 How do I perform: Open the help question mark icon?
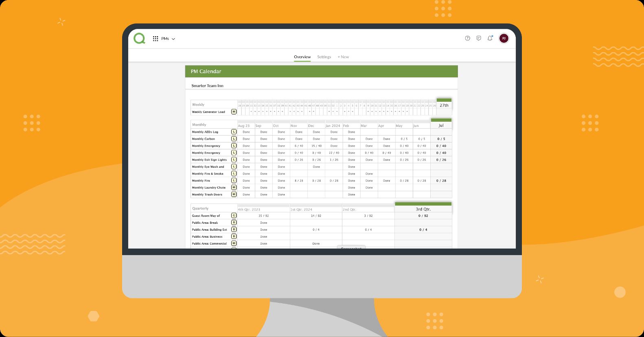[x=467, y=38]
